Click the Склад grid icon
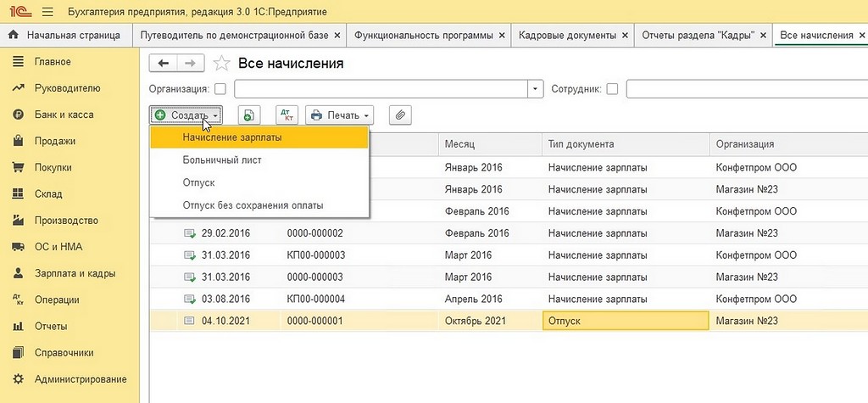 pos(19,194)
